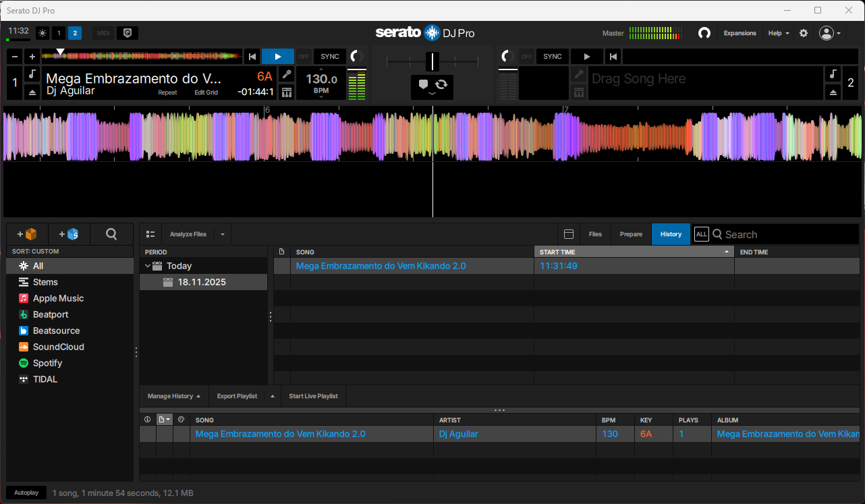Open the settings gear icon
Screen dimensions: 865x504
(x=804, y=33)
